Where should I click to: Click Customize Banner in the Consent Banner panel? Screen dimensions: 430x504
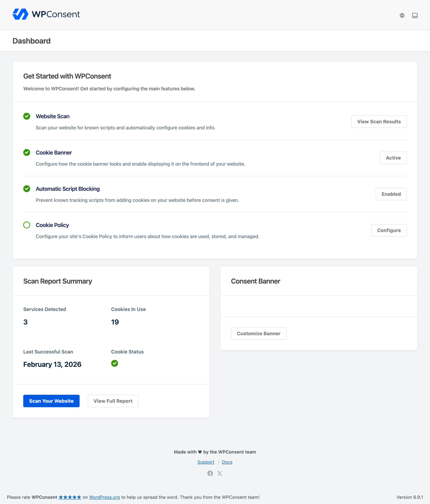click(x=259, y=334)
